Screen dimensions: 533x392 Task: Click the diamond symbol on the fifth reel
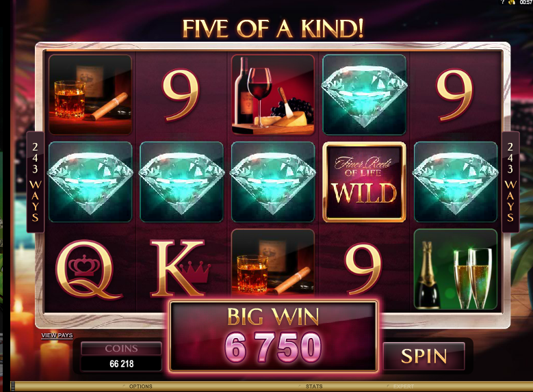coord(456,182)
